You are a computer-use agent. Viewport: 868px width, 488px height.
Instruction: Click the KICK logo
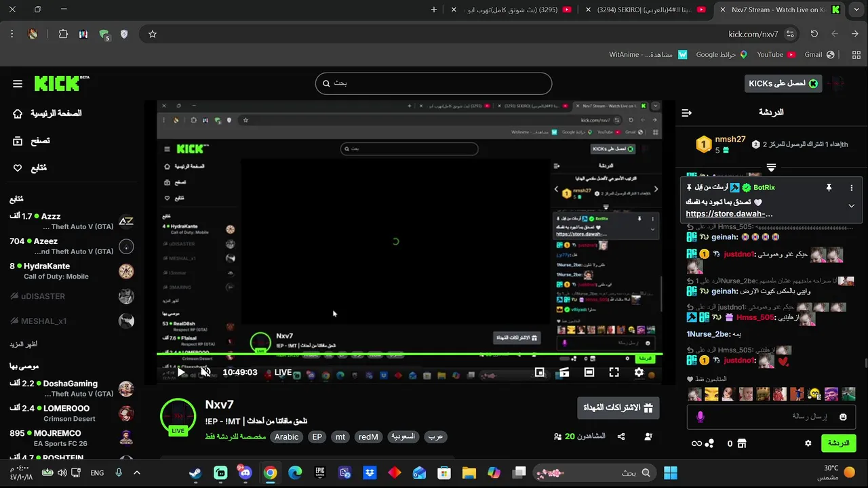pyautogui.click(x=62, y=83)
